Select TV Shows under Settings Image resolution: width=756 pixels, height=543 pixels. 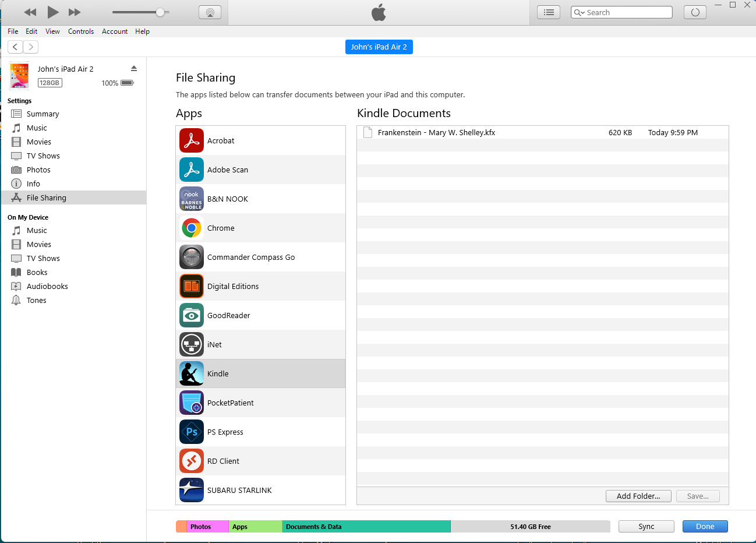point(73,156)
